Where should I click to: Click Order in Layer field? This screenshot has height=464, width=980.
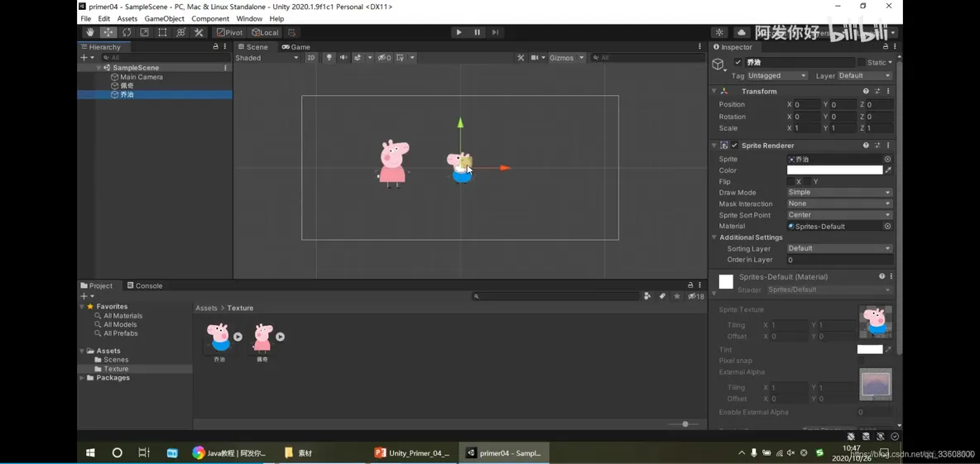(839, 260)
